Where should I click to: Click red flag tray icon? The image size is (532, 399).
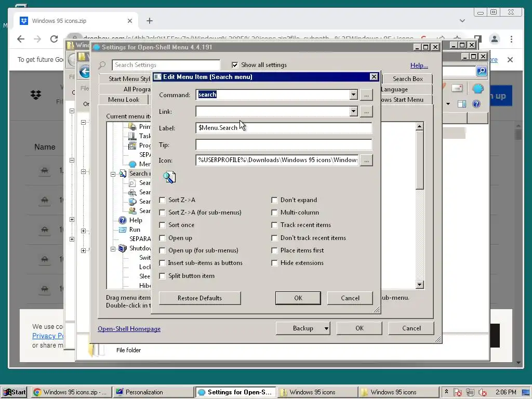click(x=458, y=392)
